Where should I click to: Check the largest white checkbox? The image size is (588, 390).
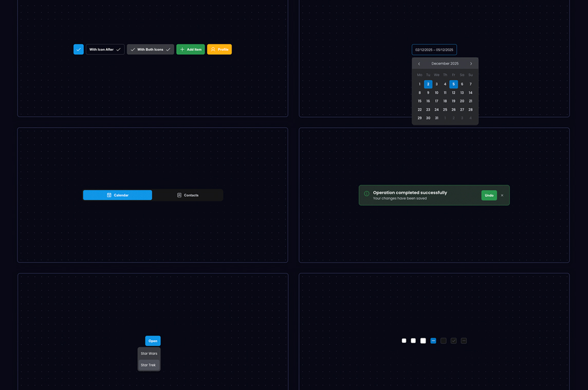pos(423,341)
